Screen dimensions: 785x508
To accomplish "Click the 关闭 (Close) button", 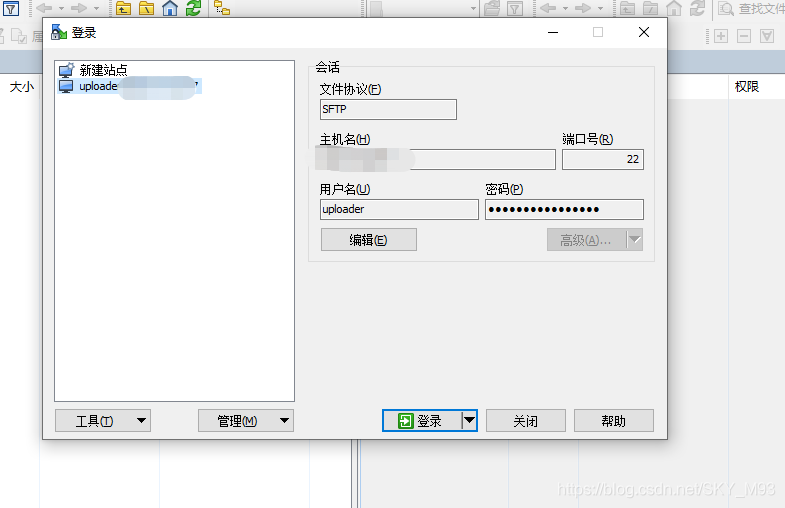I will pos(526,420).
